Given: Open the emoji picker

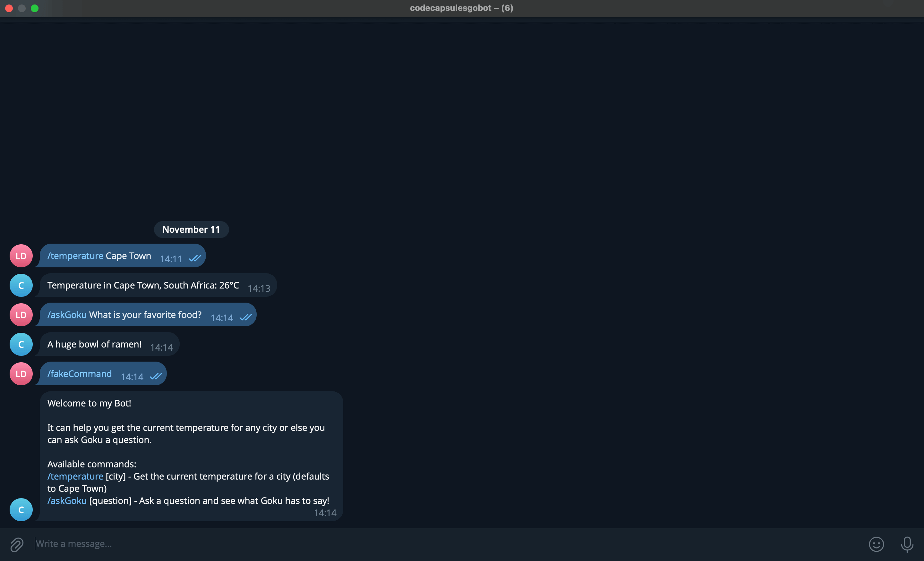Looking at the screenshot, I should 877,544.
